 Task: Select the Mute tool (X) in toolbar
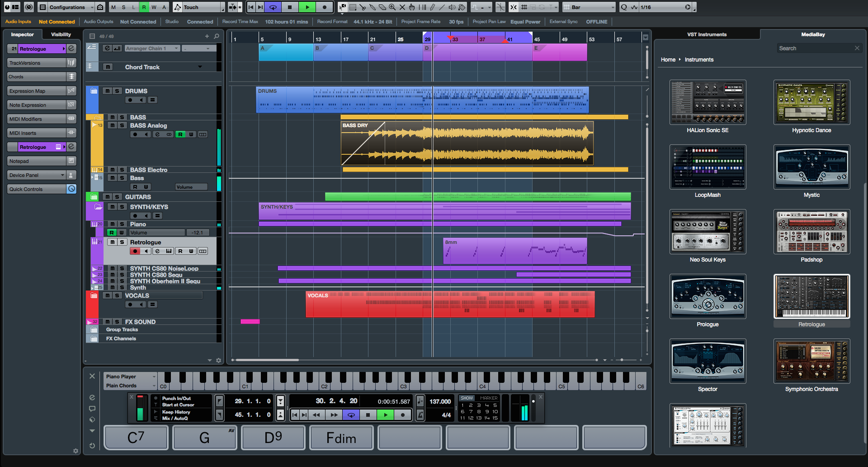click(x=402, y=7)
